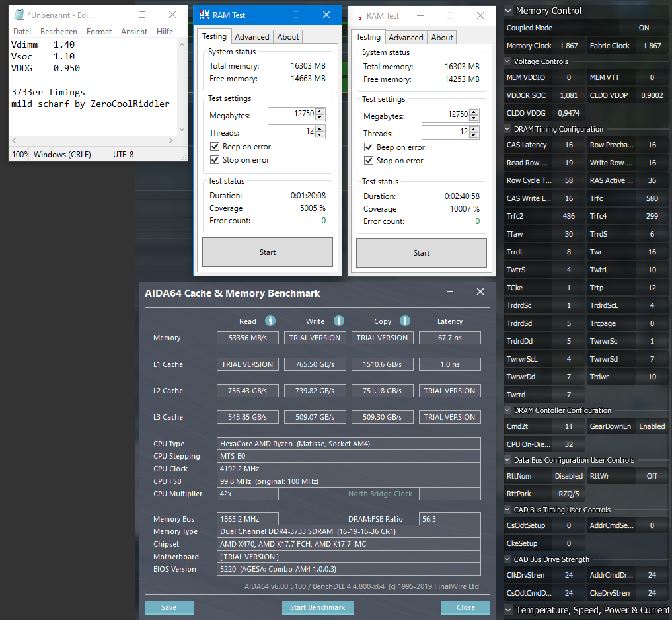
Task: Collapse the Memory Control section
Action: coord(508,11)
